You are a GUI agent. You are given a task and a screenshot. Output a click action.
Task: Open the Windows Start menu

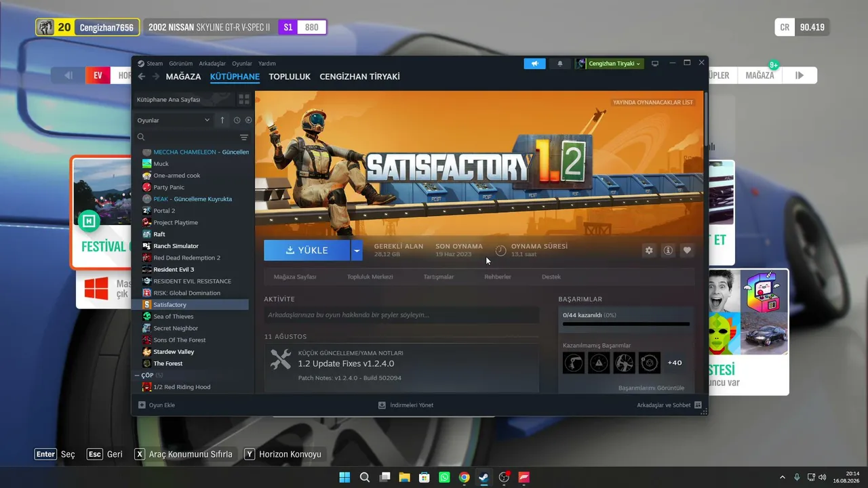click(345, 477)
